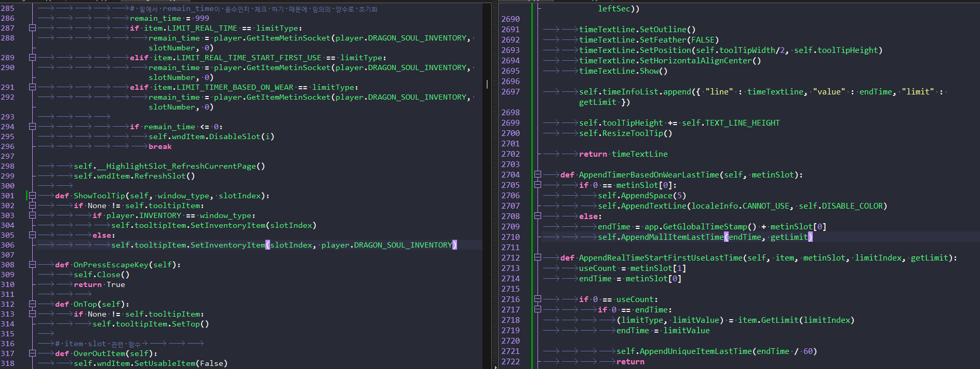Fold the AppendRealTimeStartFirstUseLastTime definition

[x=538, y=258]
